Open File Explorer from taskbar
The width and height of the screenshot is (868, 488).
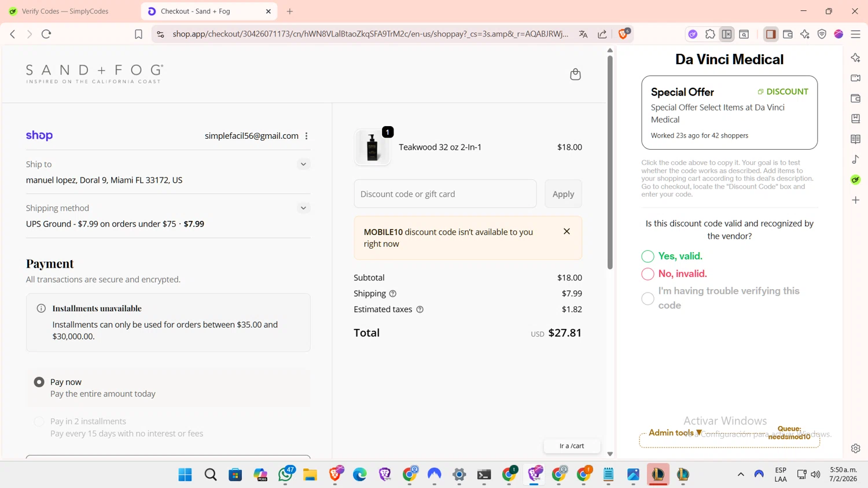(310, 475)
